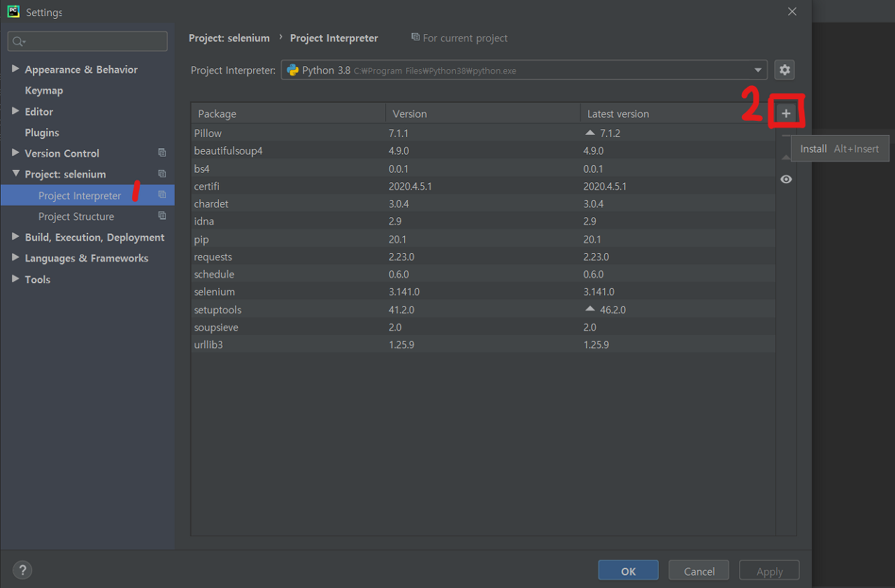Click the Project: selenium breadcrumb
The image size is (895, 588).
pyautogui.click(x=229, y=38)
